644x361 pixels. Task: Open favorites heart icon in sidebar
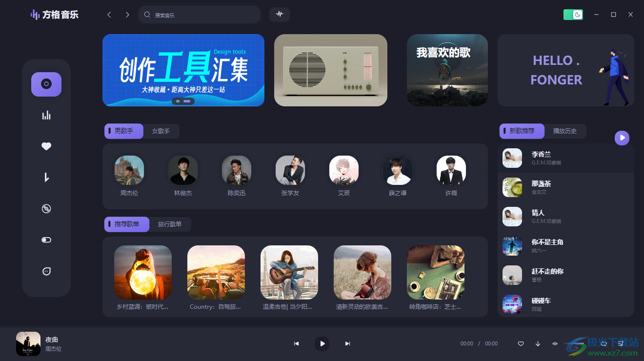click(x=46, y=146)
